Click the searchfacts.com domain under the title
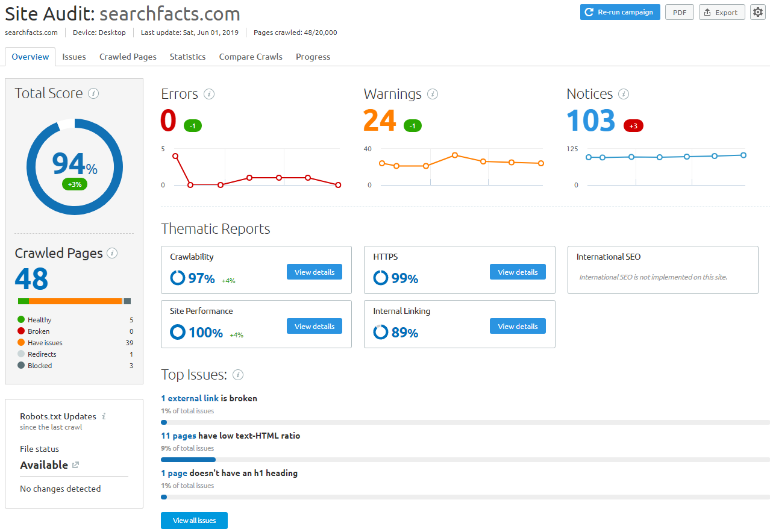This screenshot has height=532, width=770. click(x=31, y=33)
